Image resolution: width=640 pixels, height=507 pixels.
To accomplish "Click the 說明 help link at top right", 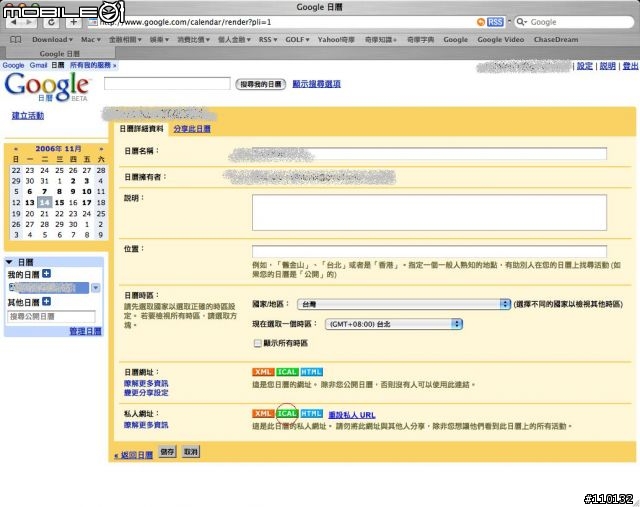I will 607,66.
